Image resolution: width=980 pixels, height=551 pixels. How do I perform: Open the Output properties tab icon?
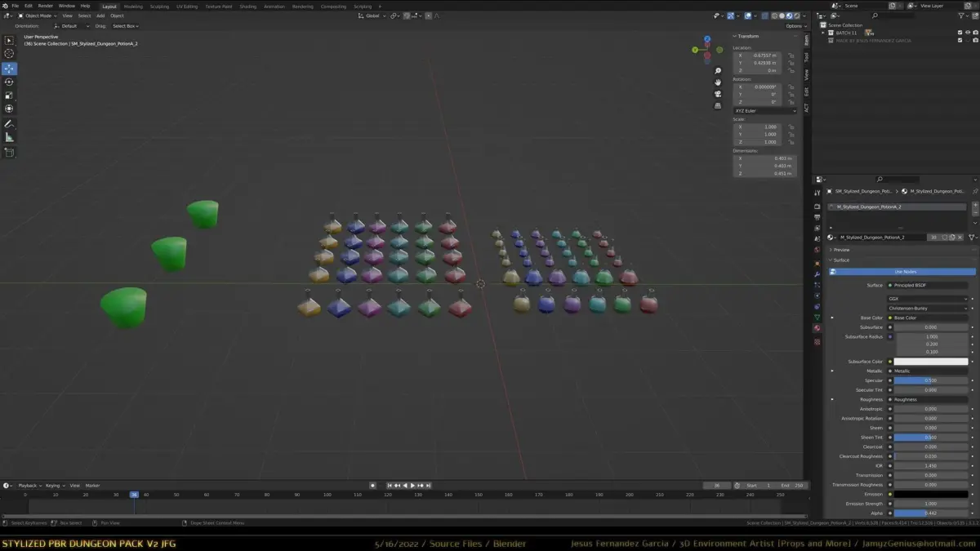pos(817,218)
